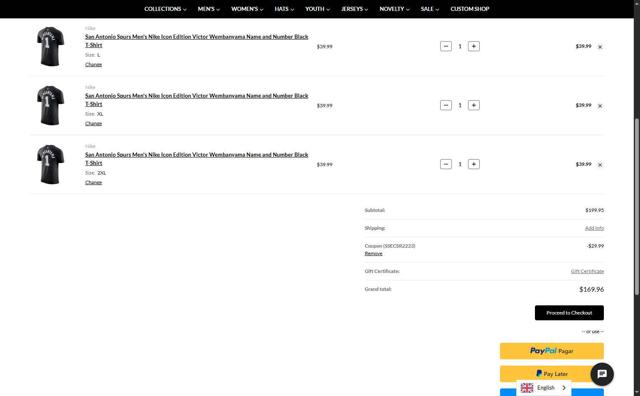Open product title of size XL T-shirt
Screen dimensions: 640x396
point(197,100)
